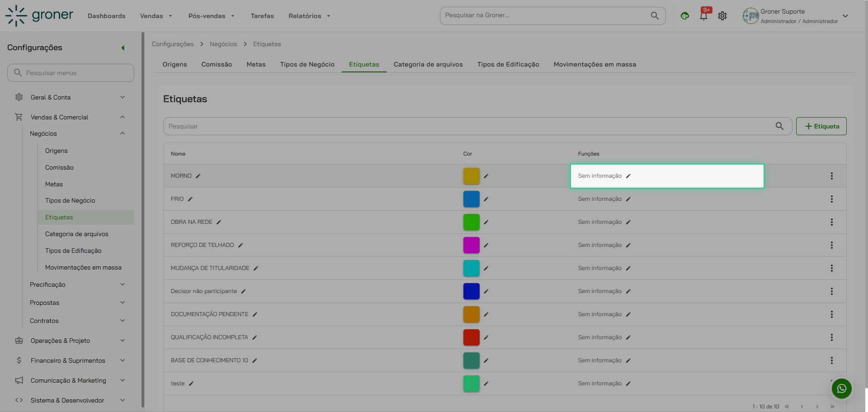Open the settings gear icon in header
The image size is (868, 412).
pos(722,16)
